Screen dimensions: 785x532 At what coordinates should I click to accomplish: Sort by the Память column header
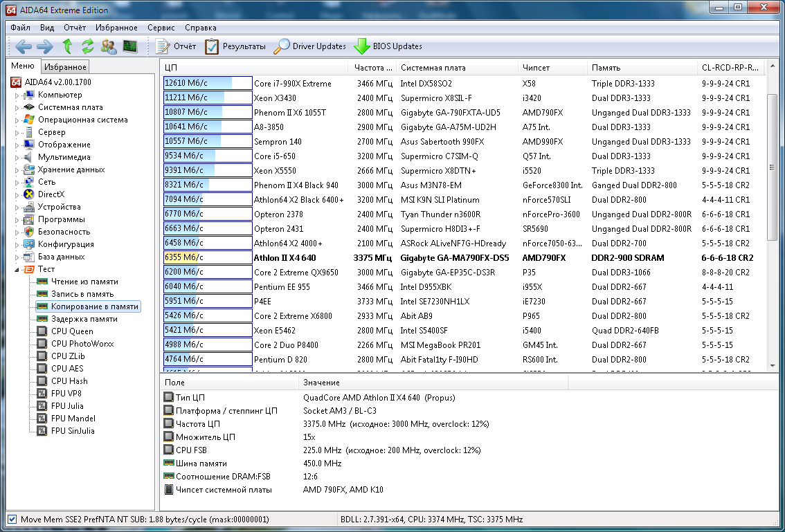642,68
